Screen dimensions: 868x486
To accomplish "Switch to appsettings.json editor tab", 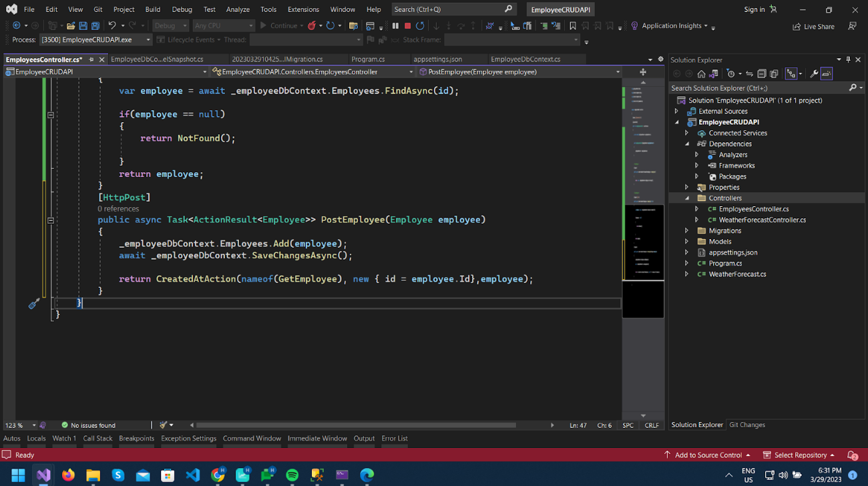I will [437, 59].
